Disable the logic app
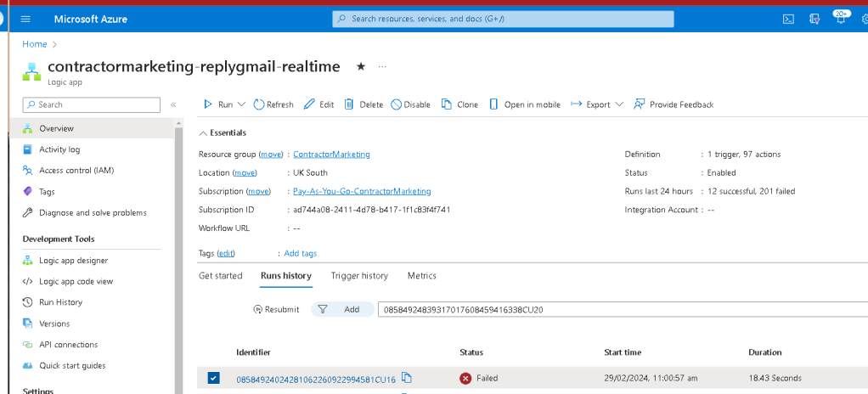868x394 pixels. click(x=411, y=104)
